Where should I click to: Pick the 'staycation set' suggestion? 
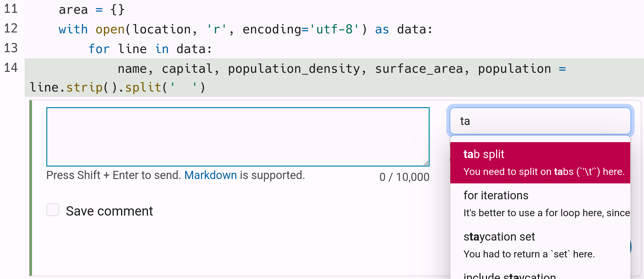[x=540, y=245]
